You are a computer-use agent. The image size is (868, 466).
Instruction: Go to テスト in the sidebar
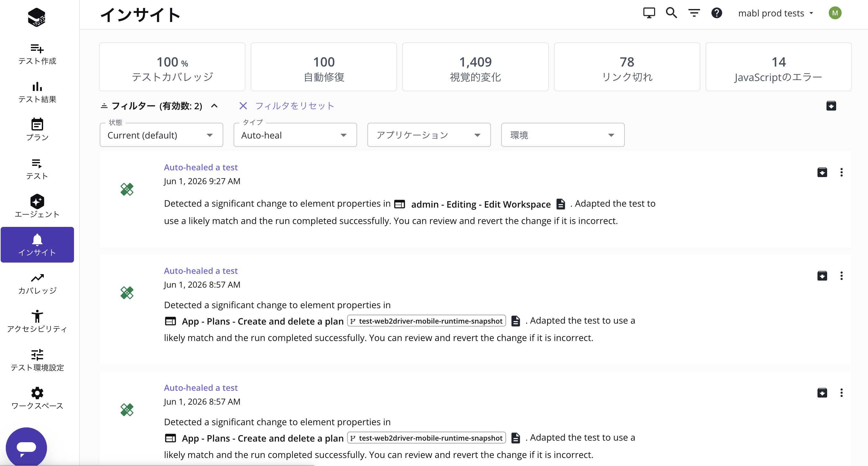click(x=37, y=169)
